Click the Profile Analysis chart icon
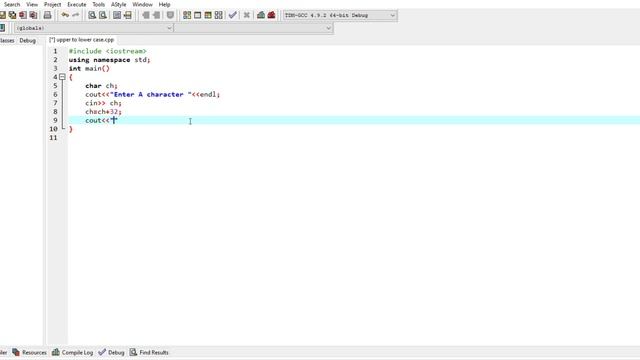 pos(261,15)
